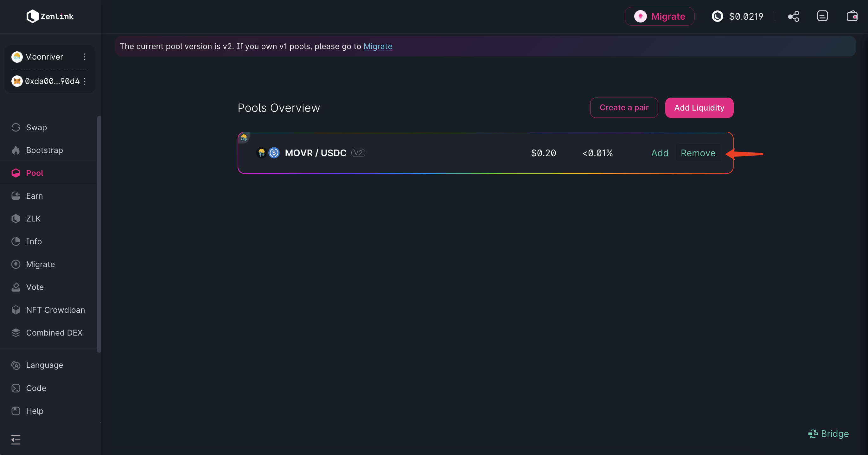Collapse the sidebar menu
868x455 pixels.
(16, 439)
